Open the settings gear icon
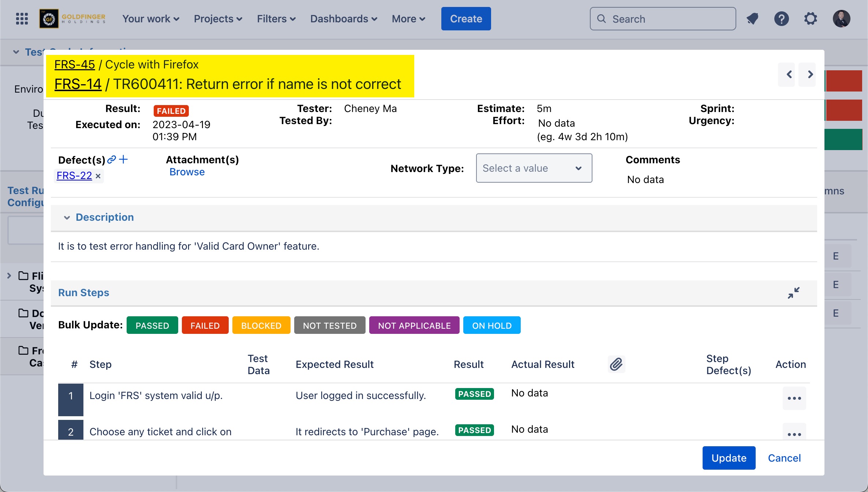 811,19
